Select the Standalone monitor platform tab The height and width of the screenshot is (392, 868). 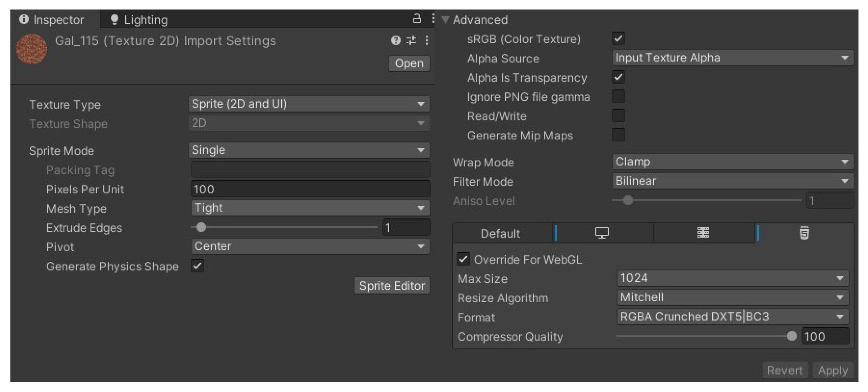(x=602, y=233)
